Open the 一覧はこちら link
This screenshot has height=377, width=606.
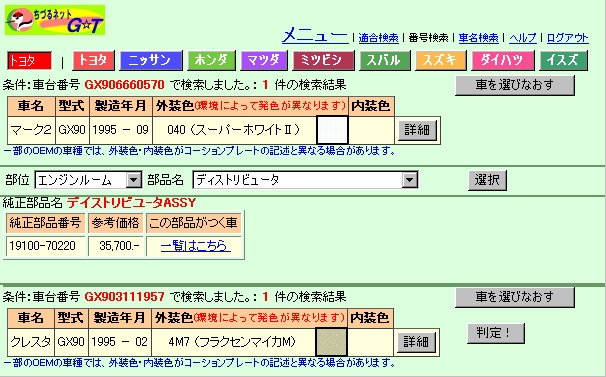(196, 246)
